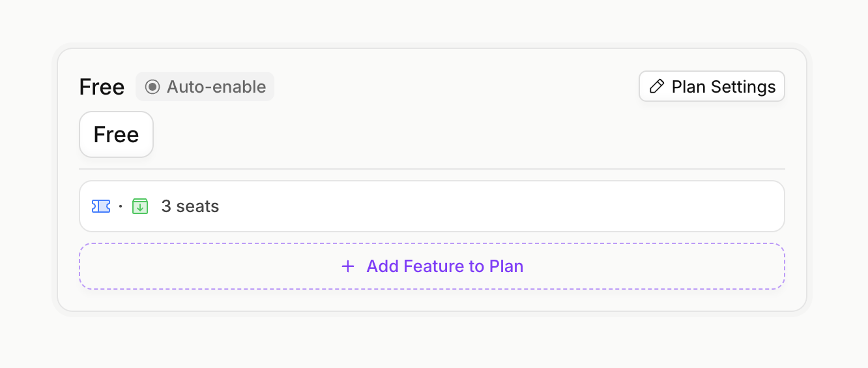Click the "Auto-enable" label text

coord(216,87)
